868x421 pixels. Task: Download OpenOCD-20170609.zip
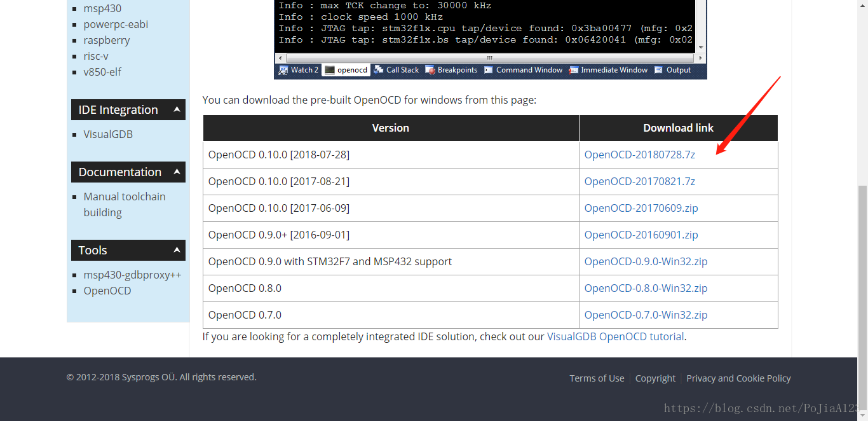(641, 208)
